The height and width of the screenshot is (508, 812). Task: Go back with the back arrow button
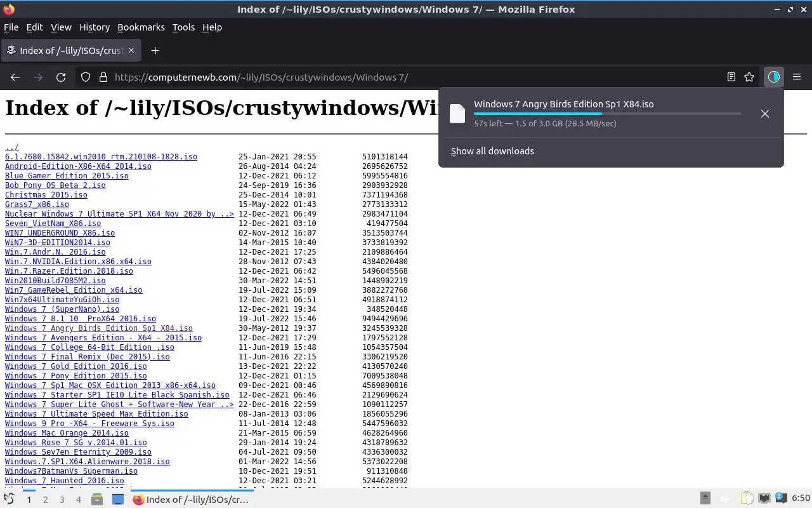click(15, 77)
